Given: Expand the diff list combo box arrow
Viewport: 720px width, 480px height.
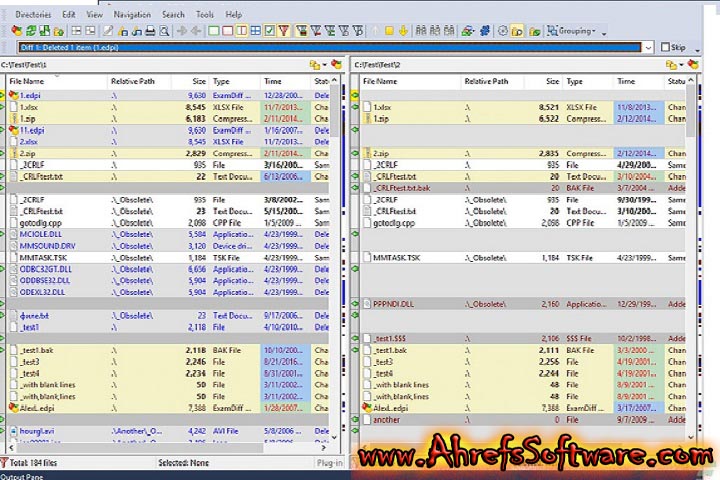Looking at the screenshot, I should coord(648,47).
